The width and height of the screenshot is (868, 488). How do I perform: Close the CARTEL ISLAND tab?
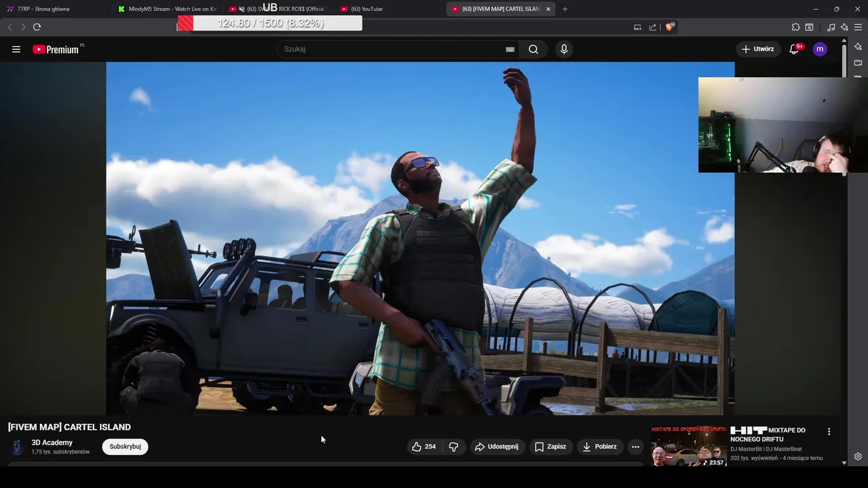tap(548, 9)
